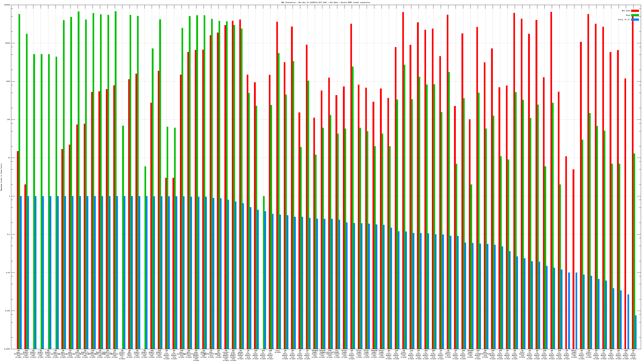This screenshot has width=644, height=362.
Task: Select the 'Not Spam' legend label text
Action: pyautogui.click(x=626, y=11)
